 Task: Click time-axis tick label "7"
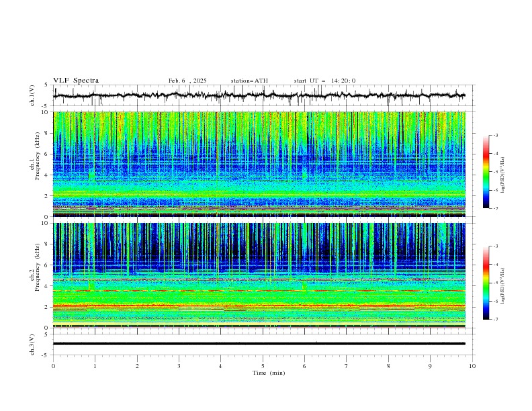tap(346, 366)
